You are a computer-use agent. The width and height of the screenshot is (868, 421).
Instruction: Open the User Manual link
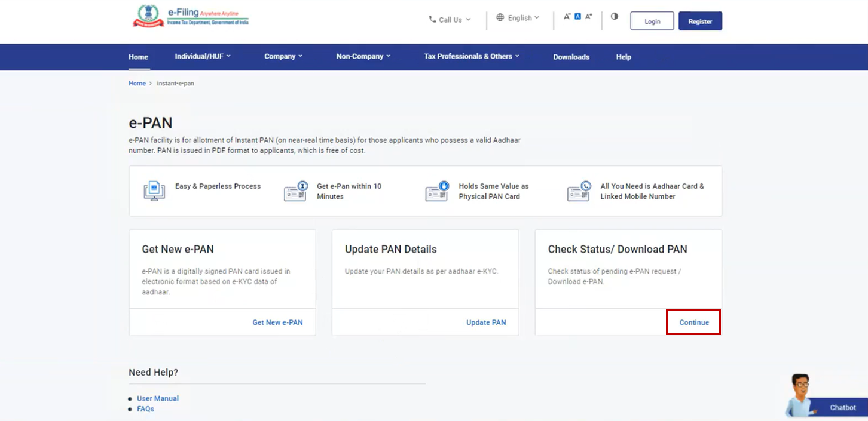click(158, 398)
